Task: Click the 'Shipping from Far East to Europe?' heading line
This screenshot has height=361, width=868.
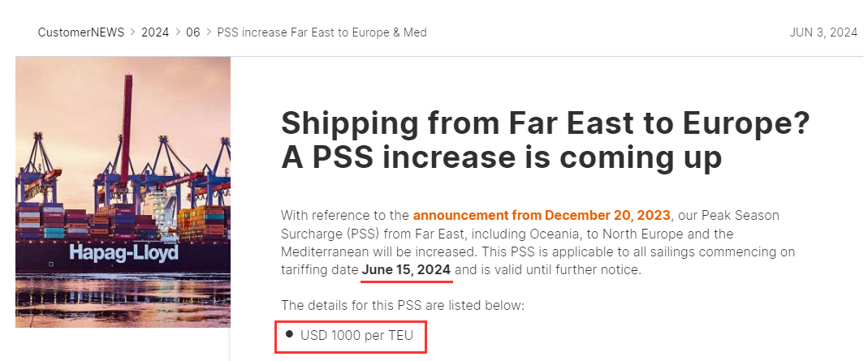Action: 546,124
